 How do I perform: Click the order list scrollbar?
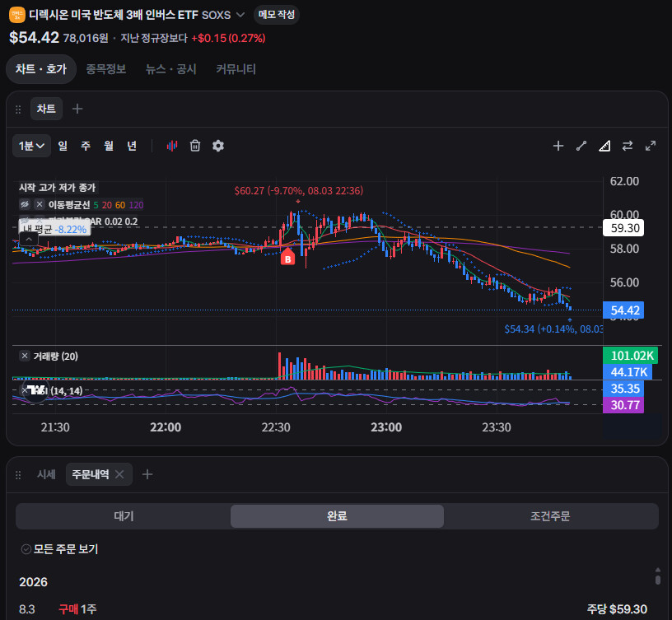[x=658, y=576]
